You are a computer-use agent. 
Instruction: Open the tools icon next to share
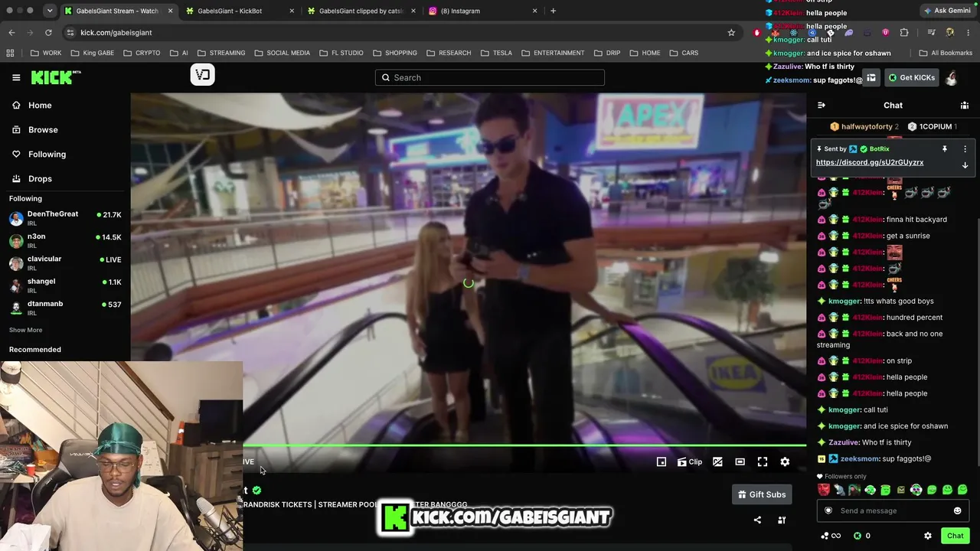[782, 520]
